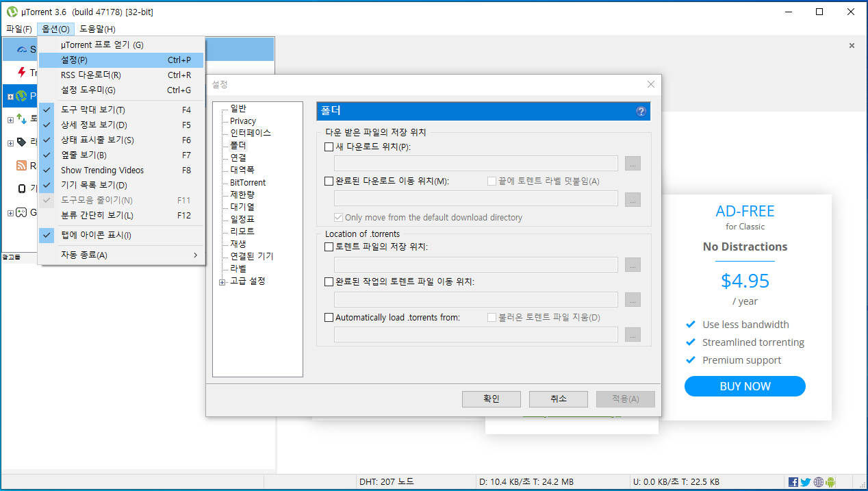This screenshot has width=868, height=491.
Task: Click the game controller sidebar icon
Action: [x=21, y=212]
